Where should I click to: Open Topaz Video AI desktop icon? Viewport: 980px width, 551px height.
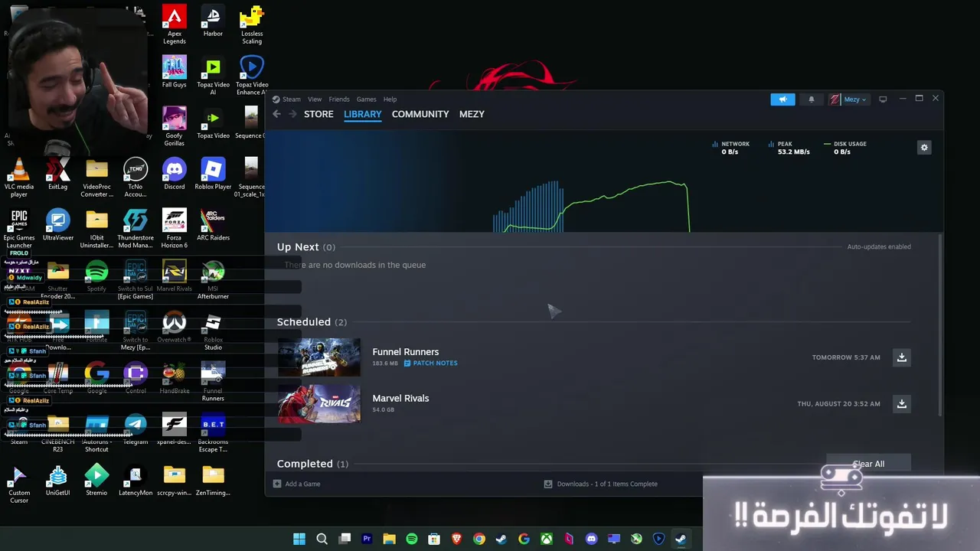[x=213, y=77]
